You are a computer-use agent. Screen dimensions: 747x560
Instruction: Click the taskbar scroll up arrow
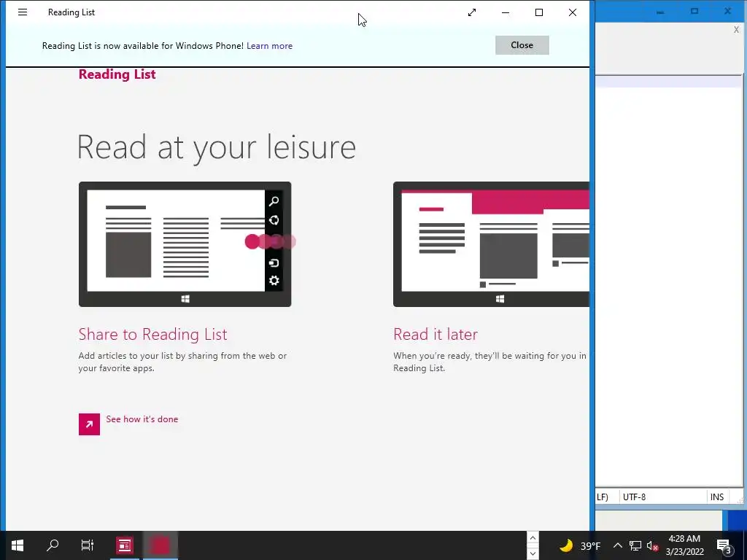coord(533,538)
